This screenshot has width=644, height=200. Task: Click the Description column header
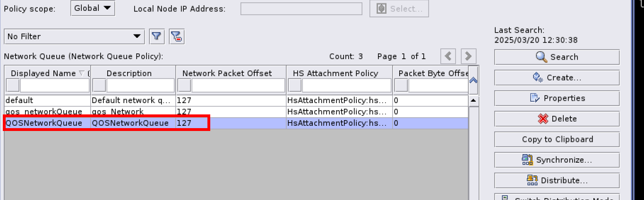click(x=129, y=73)
